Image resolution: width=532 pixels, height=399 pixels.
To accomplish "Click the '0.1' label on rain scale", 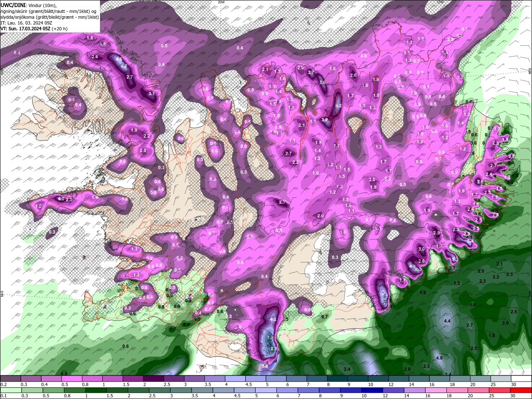I will 4,396.
